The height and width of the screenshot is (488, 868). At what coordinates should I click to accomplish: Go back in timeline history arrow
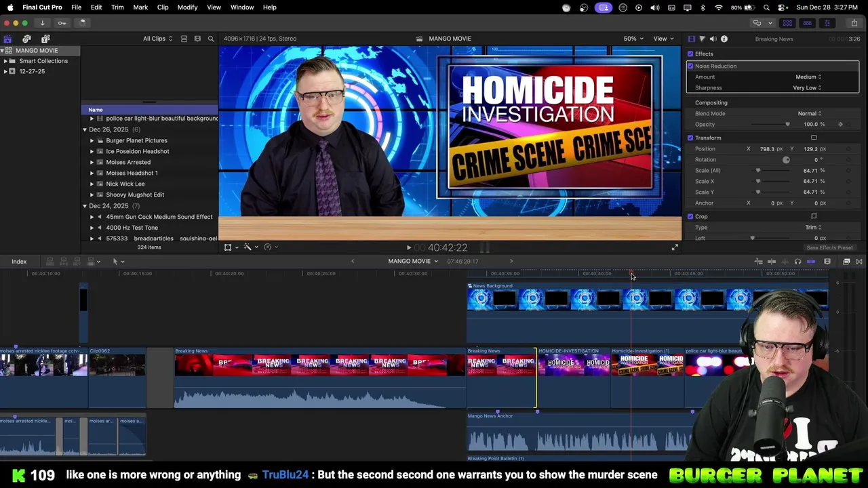tap(353, 262)
